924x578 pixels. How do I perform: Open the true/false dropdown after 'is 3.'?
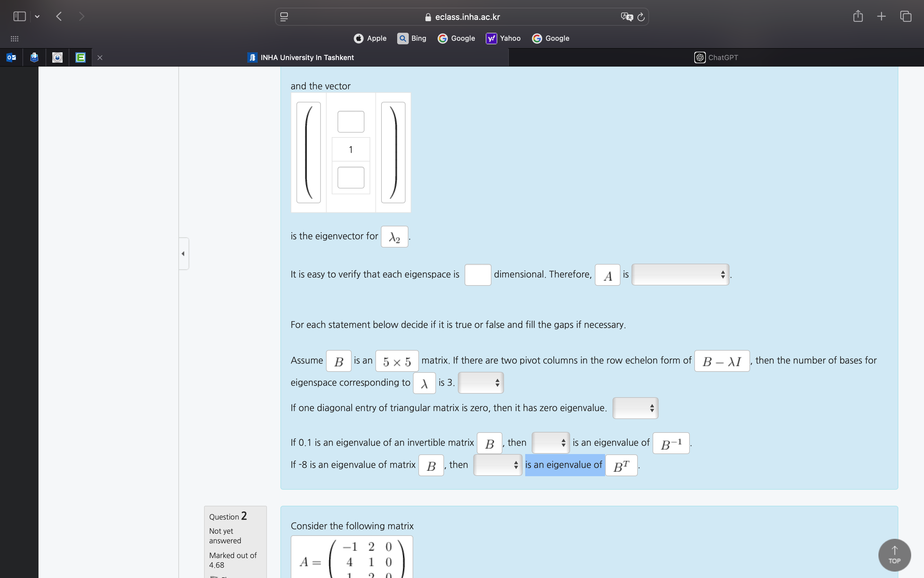tap(481, 383)
